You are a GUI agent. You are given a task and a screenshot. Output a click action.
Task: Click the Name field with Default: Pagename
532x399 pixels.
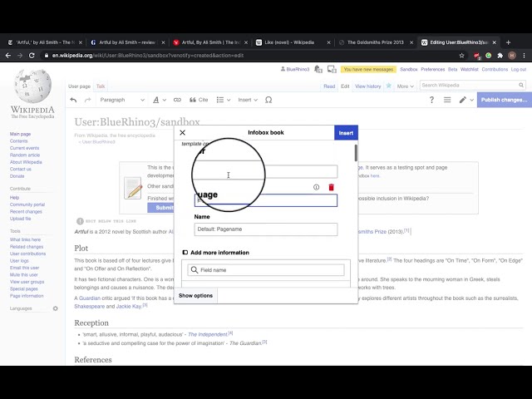266,229
